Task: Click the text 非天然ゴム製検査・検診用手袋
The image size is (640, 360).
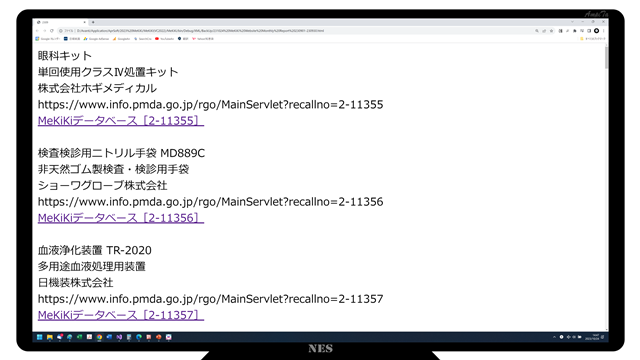Action: [x=113, y=169]
